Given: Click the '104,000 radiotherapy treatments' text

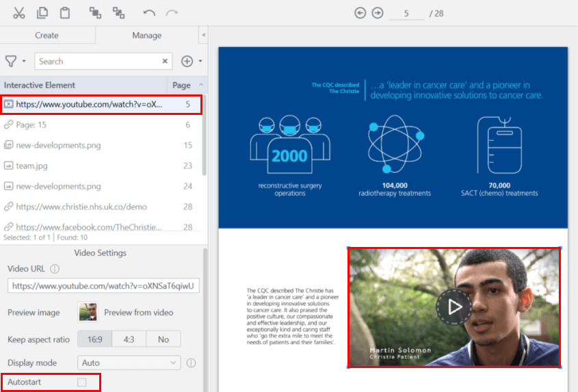Looking at the screenshot, I should [x=395, y=190].
